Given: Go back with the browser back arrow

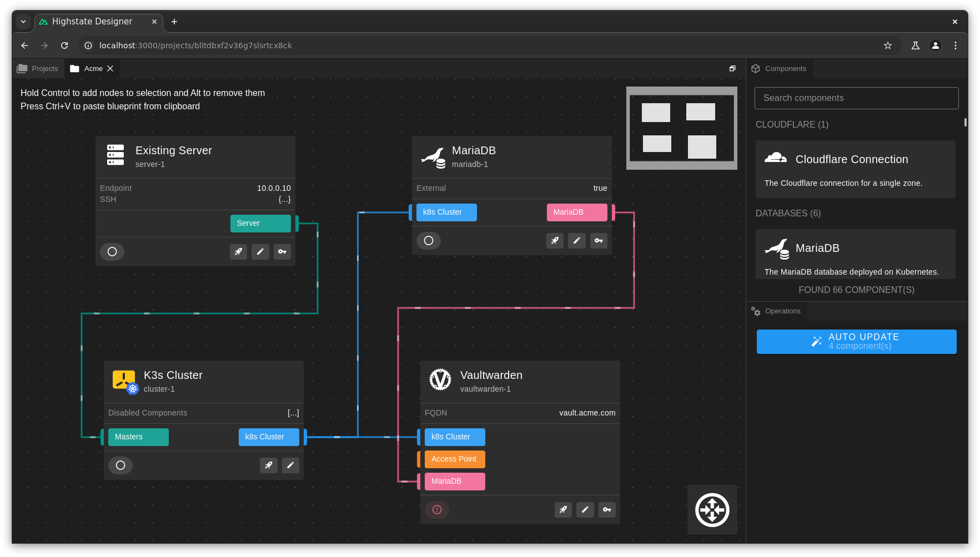Looking at the screenshot, I should pyautogui.click(x=24, y=45).
